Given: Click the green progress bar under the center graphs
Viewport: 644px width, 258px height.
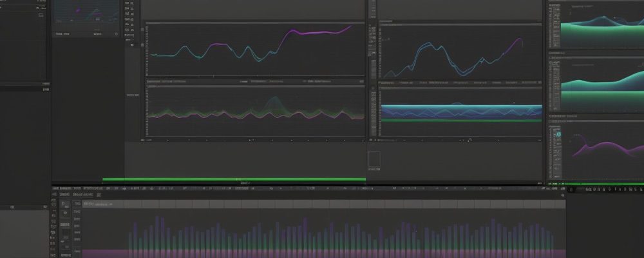Looking at the screenshot, I should tap(234, 179).
